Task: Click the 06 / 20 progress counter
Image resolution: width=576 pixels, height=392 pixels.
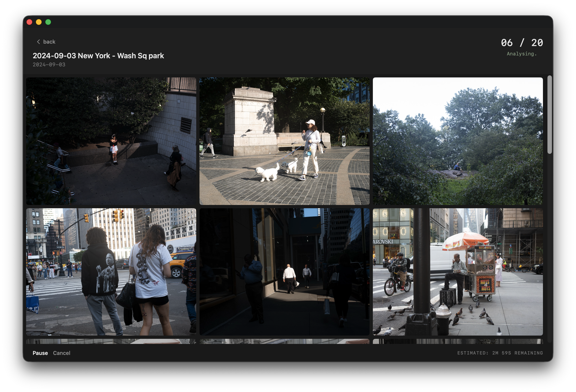Action: [522, 43]
